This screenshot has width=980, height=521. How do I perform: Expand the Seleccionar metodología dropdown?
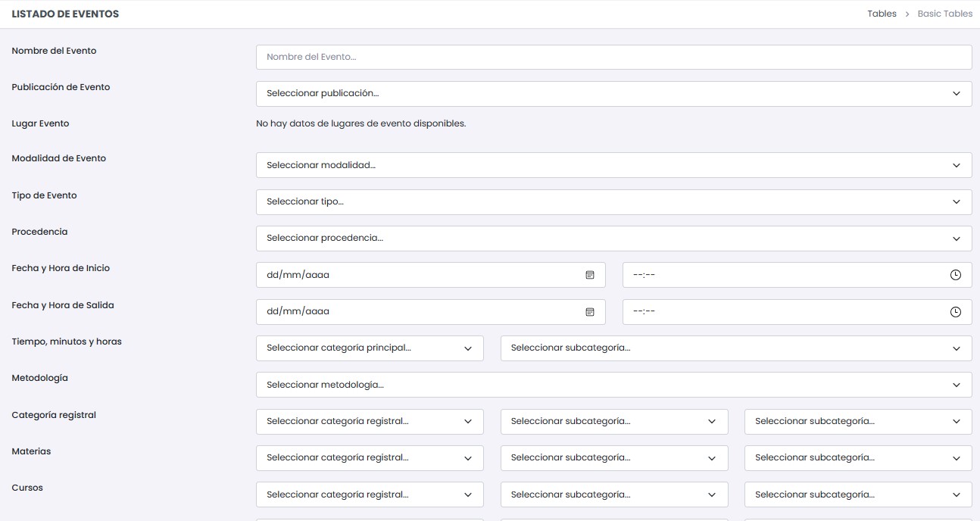coord(613,385)
